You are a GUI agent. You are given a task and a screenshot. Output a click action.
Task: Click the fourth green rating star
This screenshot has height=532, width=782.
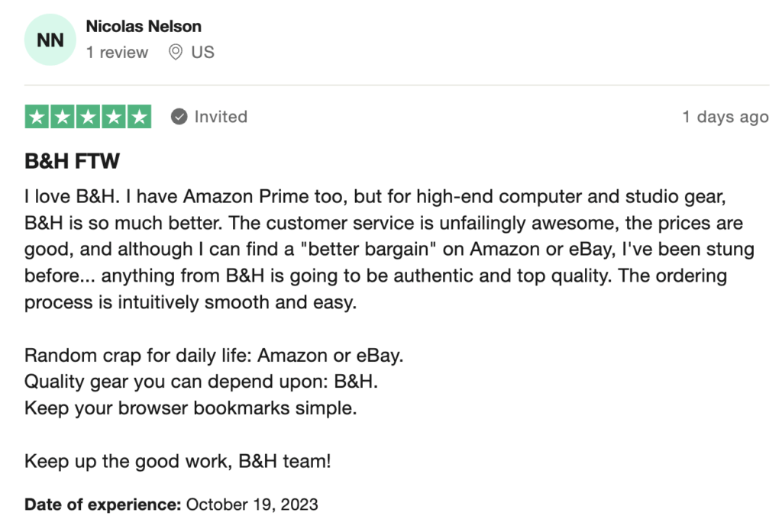114,117
